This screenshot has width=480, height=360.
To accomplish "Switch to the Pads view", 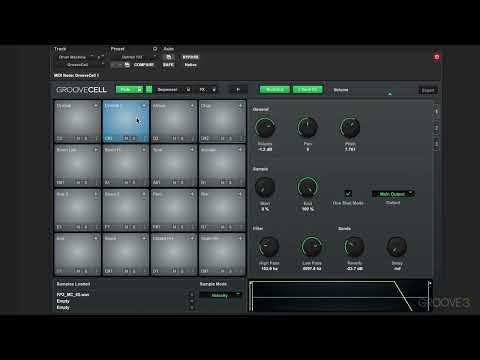I will tap(126, 89).
